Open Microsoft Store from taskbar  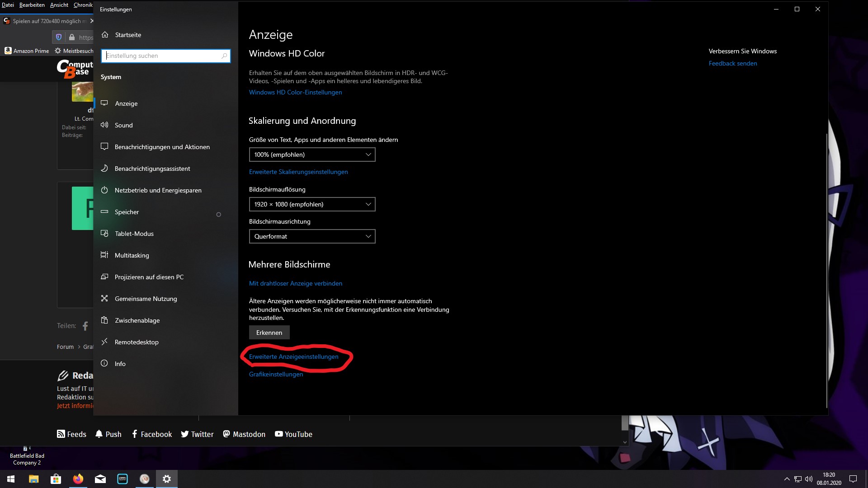coord(56,479)
